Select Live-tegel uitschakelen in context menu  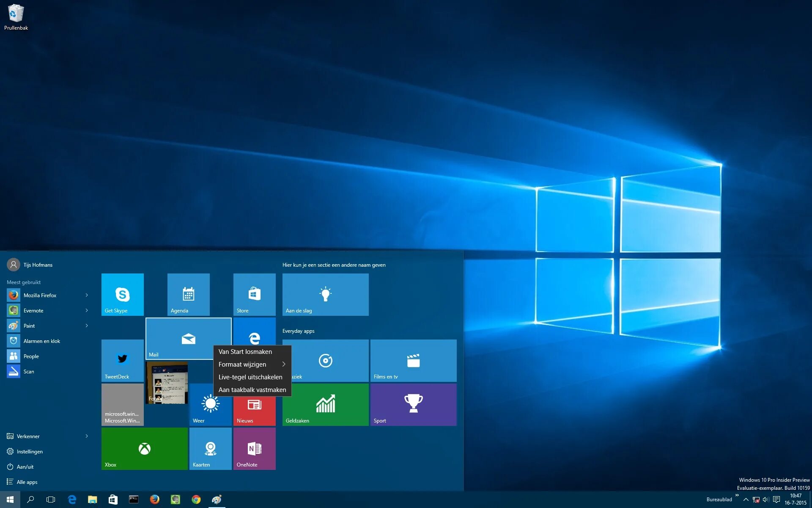click(x=250, y=377)
